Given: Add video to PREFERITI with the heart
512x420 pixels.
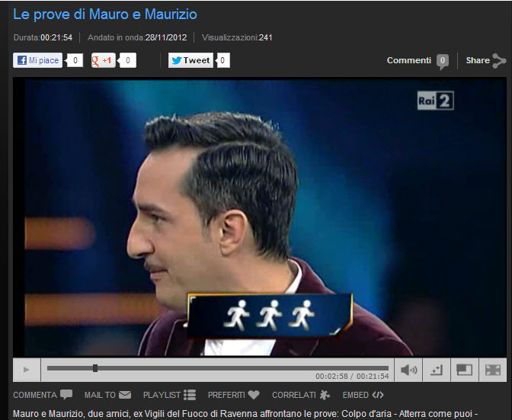Looking at the screenshot, I should coord(254,395).
